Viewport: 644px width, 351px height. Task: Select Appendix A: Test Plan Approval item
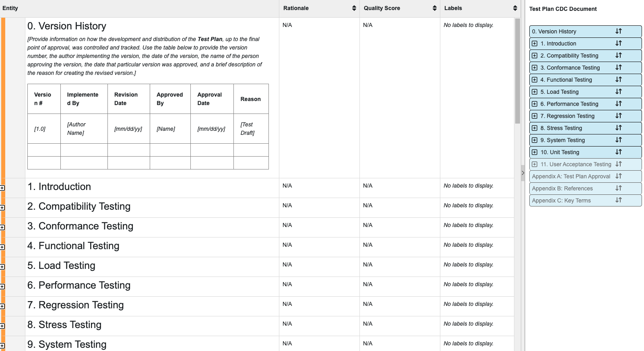point(571,176)
